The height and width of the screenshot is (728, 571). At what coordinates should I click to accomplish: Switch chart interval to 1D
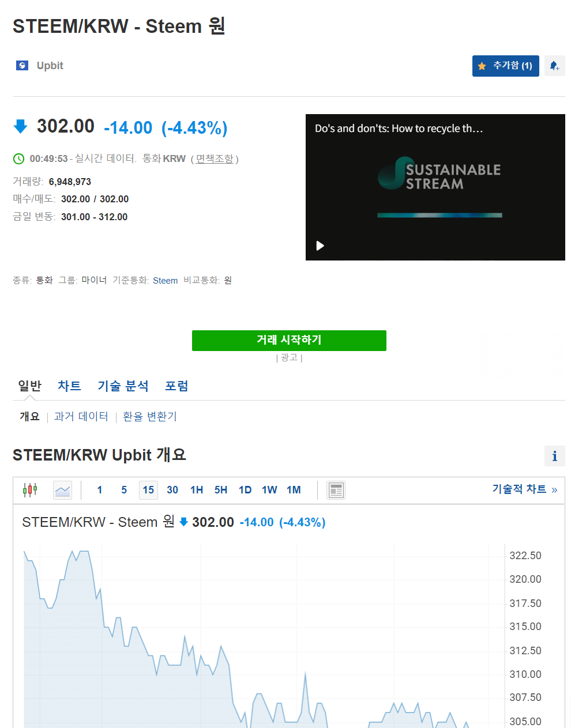(x=245, y=490)
